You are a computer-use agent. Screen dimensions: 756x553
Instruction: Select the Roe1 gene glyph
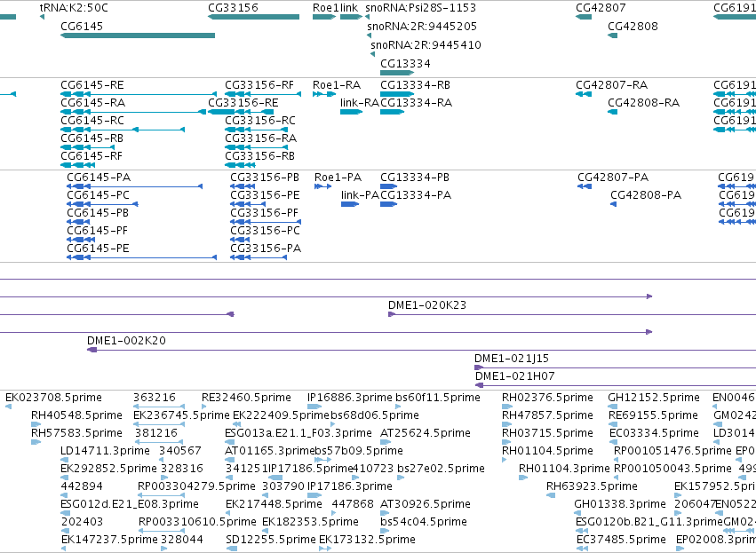coord(324,17)
